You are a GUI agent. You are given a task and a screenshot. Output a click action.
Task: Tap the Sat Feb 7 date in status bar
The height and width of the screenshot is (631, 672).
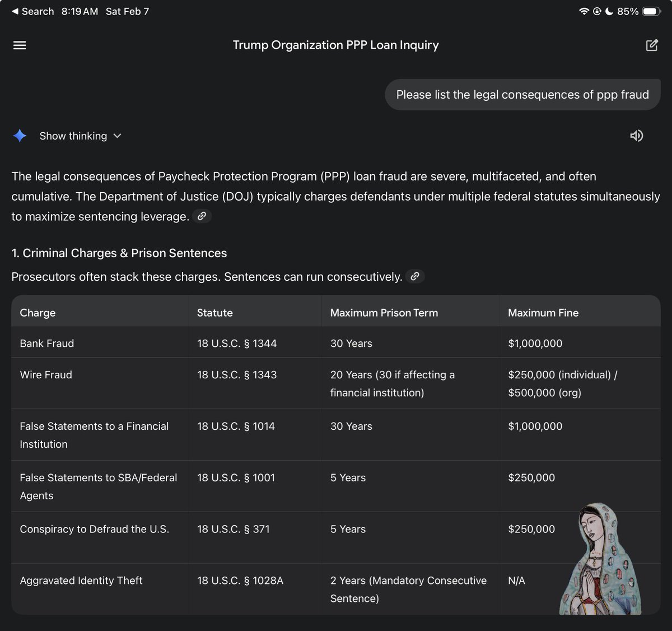(x=127, y=11)
